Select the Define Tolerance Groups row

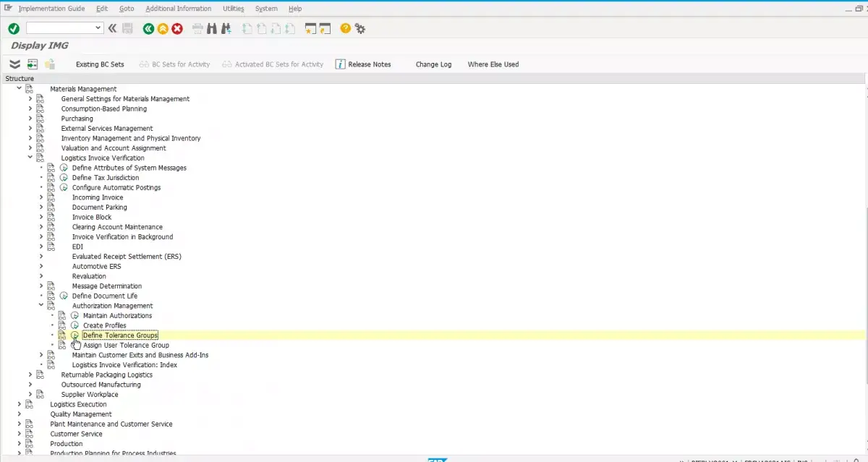tap(120, 335)
